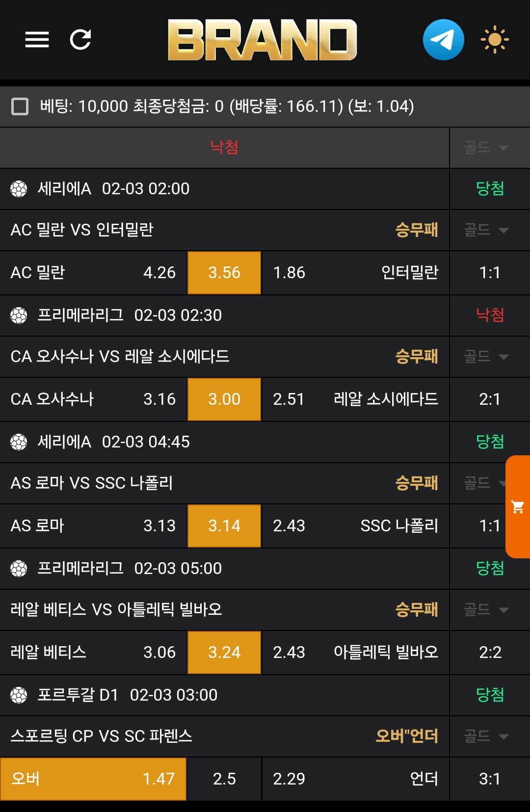This screenshot has width=530, height=812.
Task: Click the refresh icon
Action: point(80,40)
